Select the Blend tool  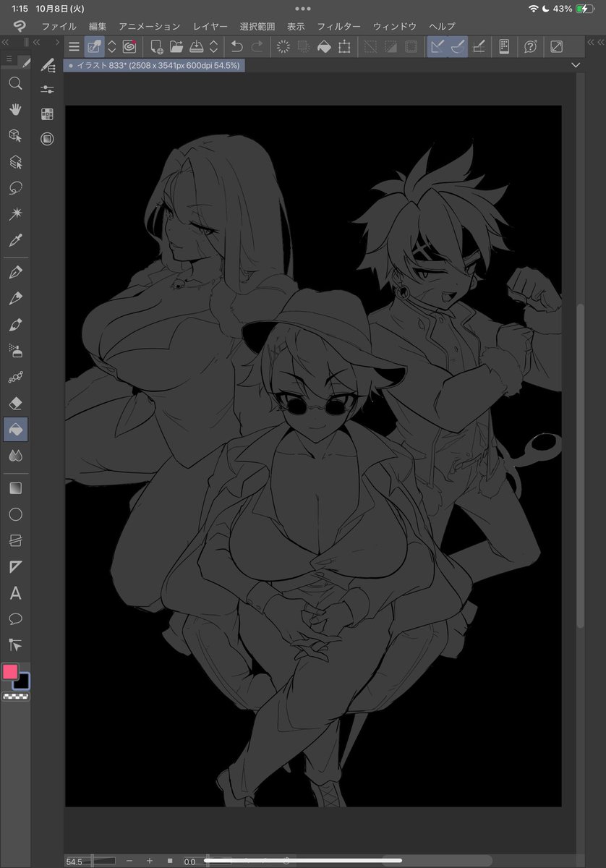pos(15,455)
